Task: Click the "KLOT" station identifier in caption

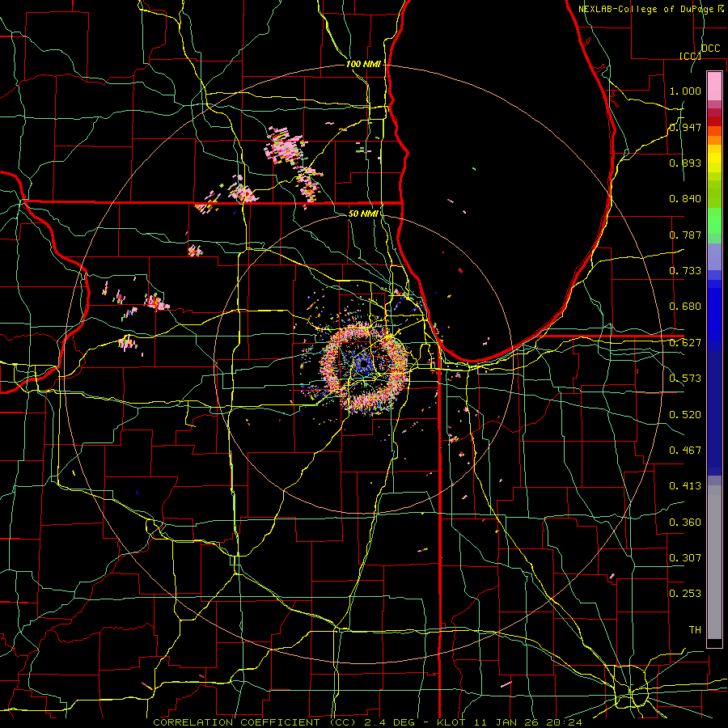Action: tap(451, 722)
